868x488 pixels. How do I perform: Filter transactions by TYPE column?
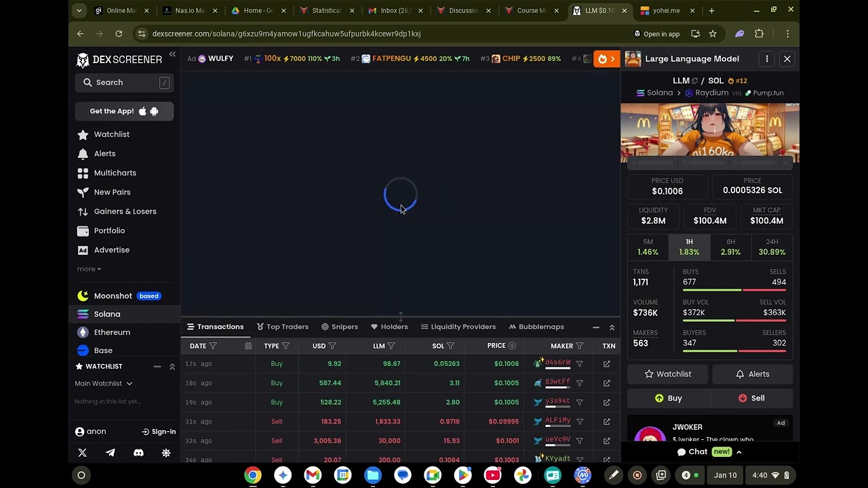point(285,346)
